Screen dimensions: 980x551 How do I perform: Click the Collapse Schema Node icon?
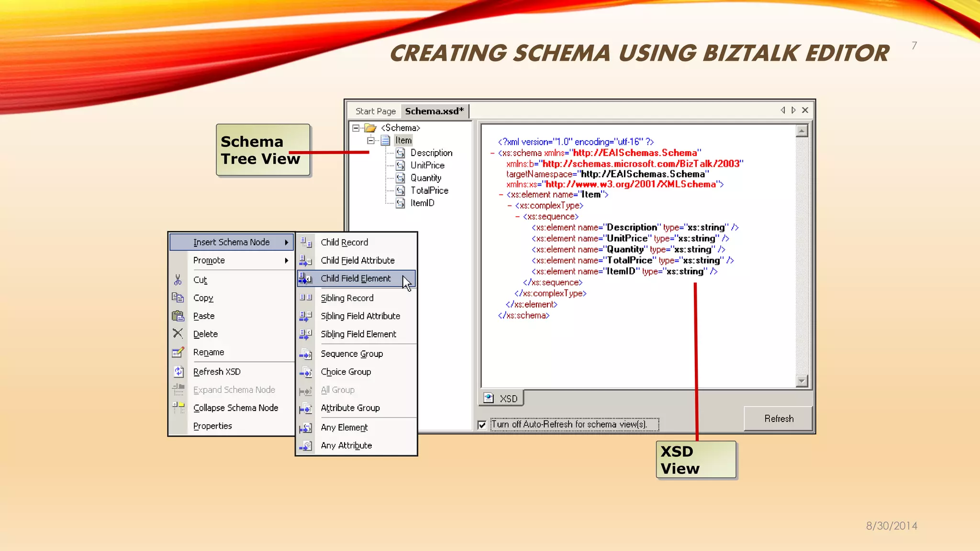pyautogui.click(x=178, y=408)
